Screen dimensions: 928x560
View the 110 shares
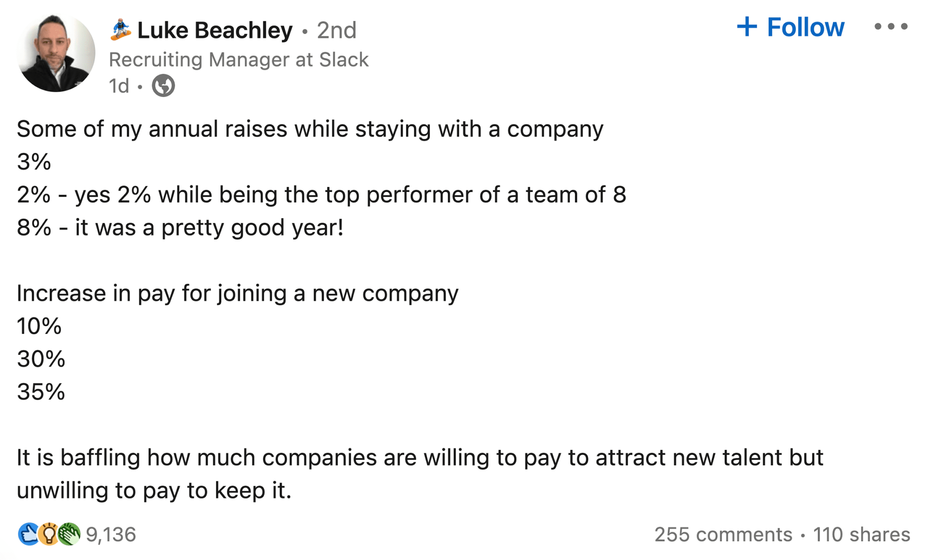[x=861, y=535]
